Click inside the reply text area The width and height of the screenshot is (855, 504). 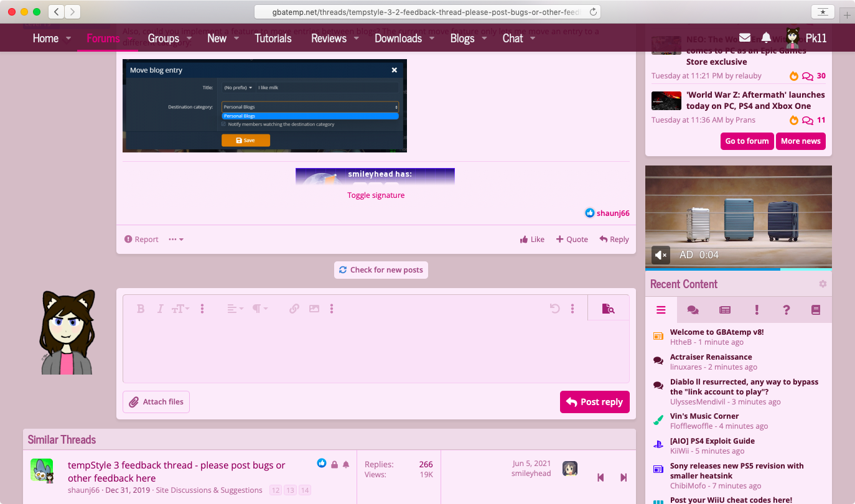point(376,352)
